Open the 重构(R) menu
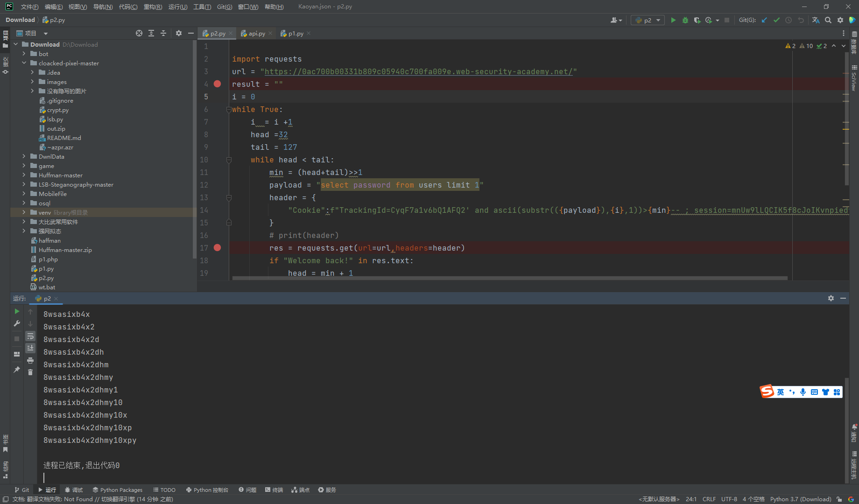 coord(153,7)
